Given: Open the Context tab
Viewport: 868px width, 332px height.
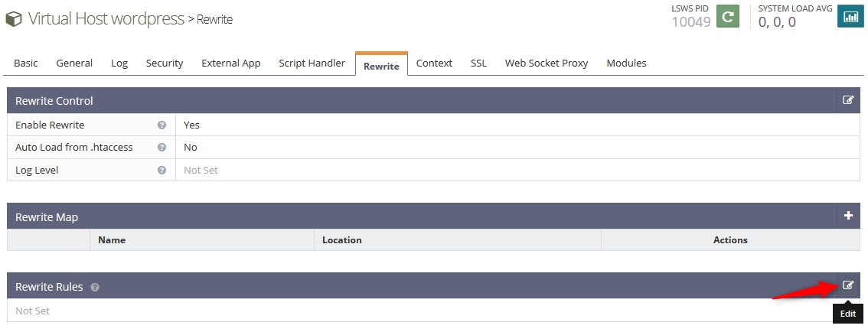Looking at the screenshot, I should 434,63.
